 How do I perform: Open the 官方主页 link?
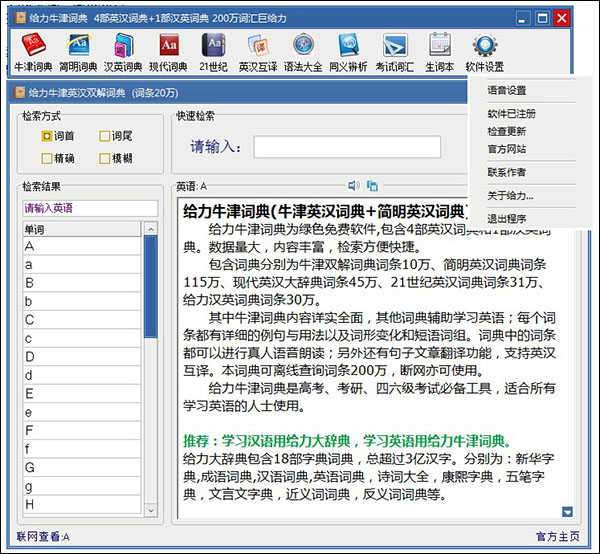558,537
